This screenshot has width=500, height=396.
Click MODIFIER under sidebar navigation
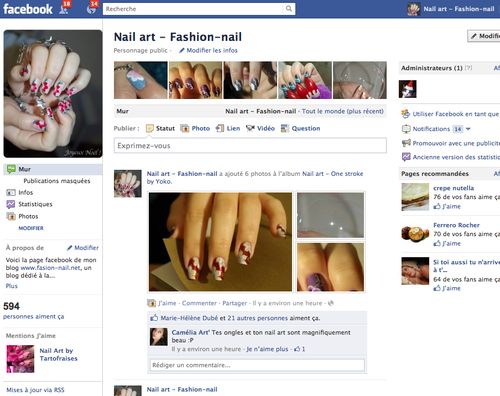[x=31, y=228]
